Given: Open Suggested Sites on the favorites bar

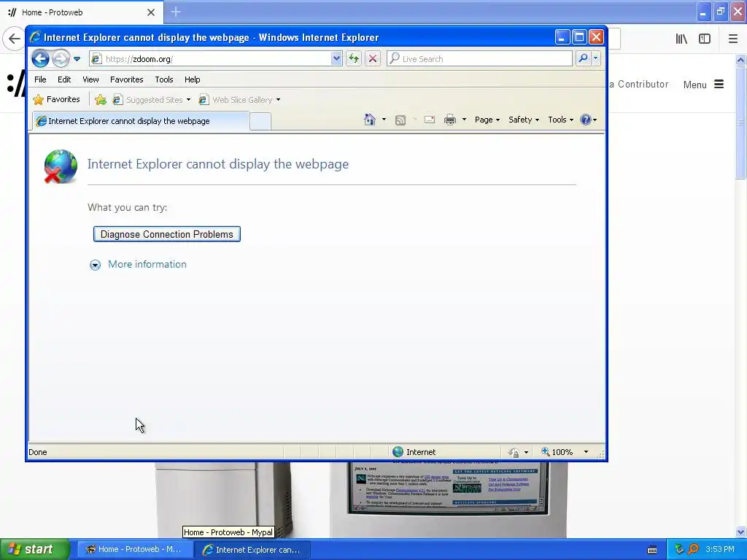Looking at the screenshot, I should pos(148,99).
